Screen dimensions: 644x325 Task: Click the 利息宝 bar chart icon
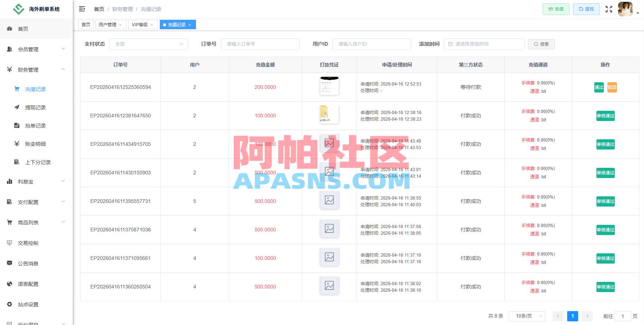(10, 181)
